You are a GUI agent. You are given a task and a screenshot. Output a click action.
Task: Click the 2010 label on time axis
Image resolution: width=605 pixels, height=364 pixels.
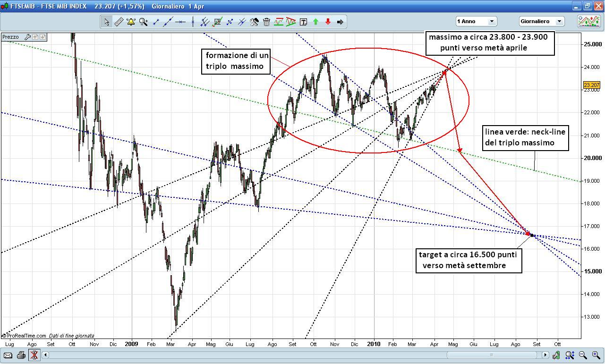[x=374, y=344]
